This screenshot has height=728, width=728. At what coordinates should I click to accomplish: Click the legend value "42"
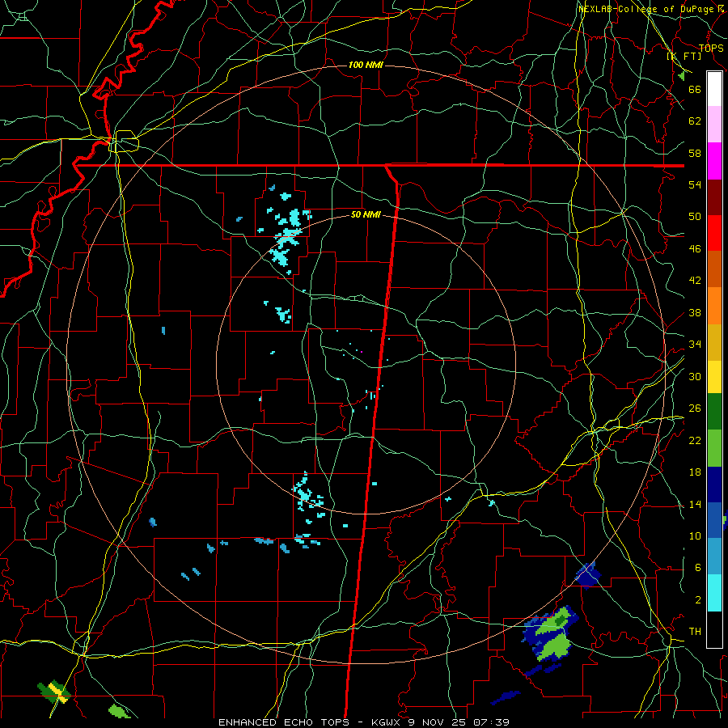point(695,281)
